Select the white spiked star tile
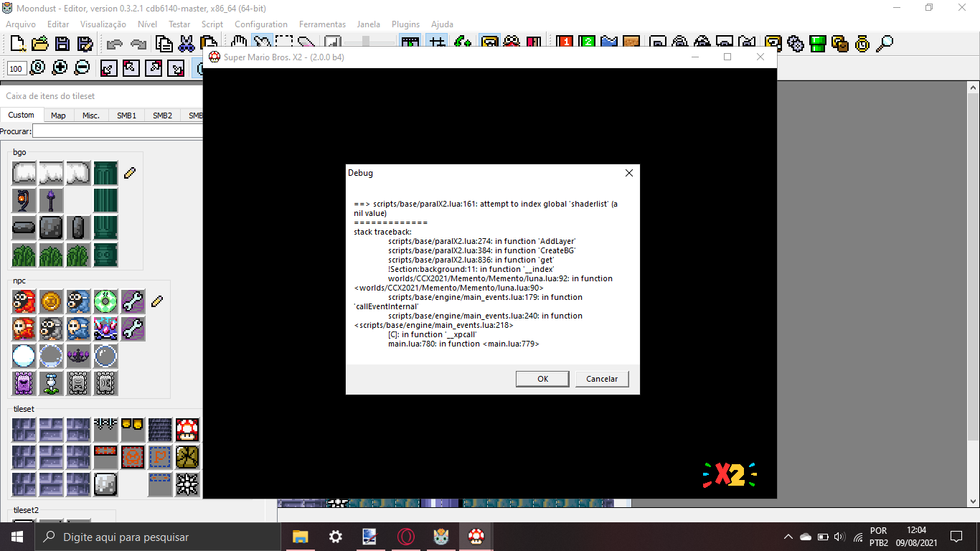The width and height of the screenshot is (980, 551). (x=187, y=484)
